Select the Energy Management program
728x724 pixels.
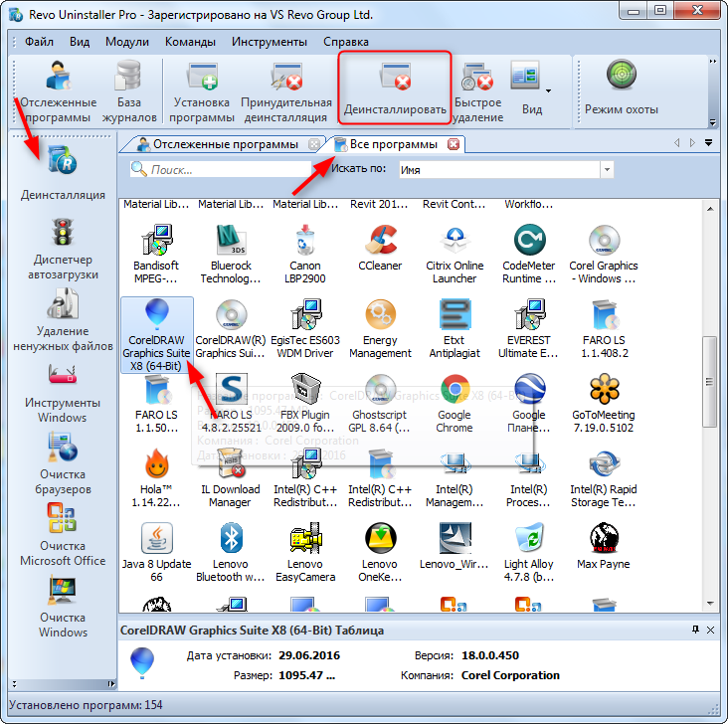coord(380,329)
